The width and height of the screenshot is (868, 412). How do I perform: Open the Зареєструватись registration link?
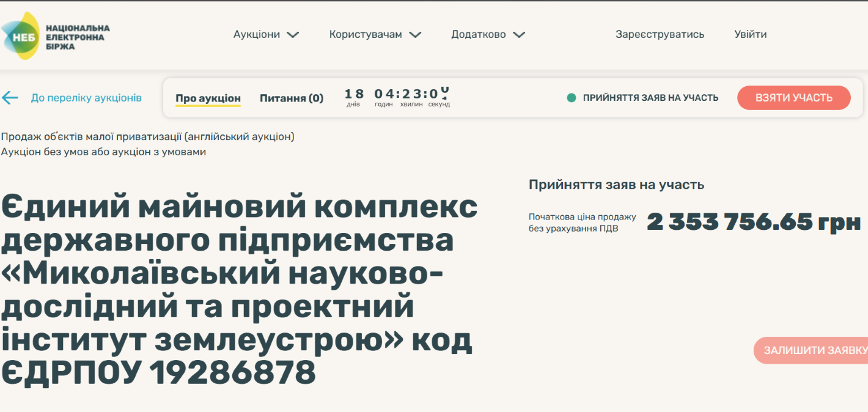[660, 34]
